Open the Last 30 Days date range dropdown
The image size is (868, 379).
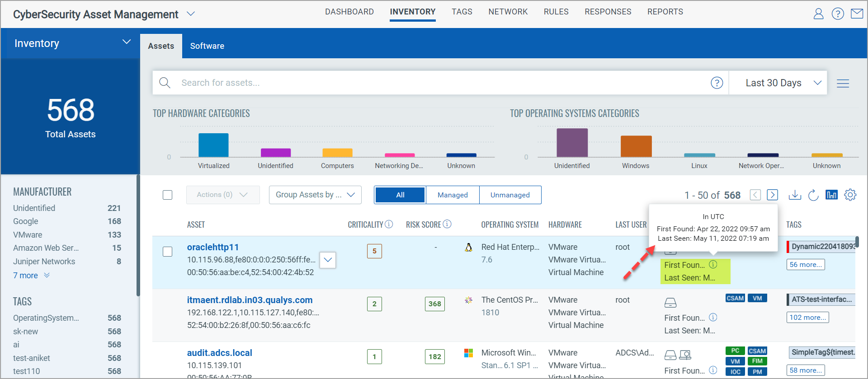pos(778,83)
